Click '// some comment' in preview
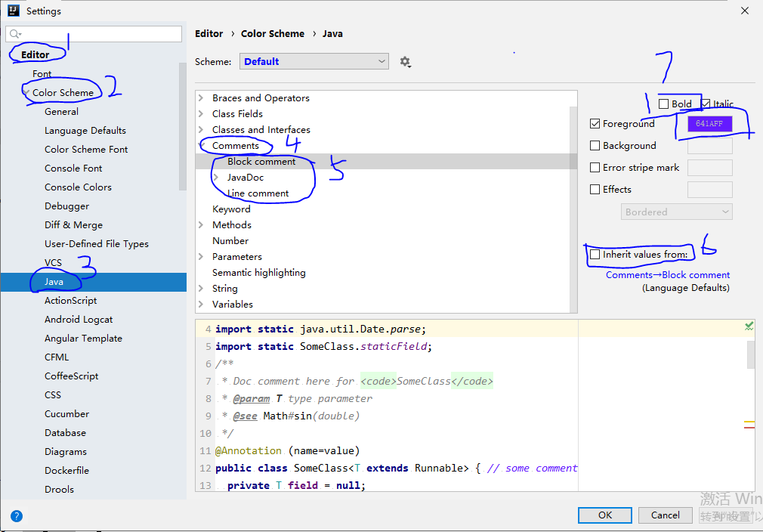763x532 pixels. (532, 469)
